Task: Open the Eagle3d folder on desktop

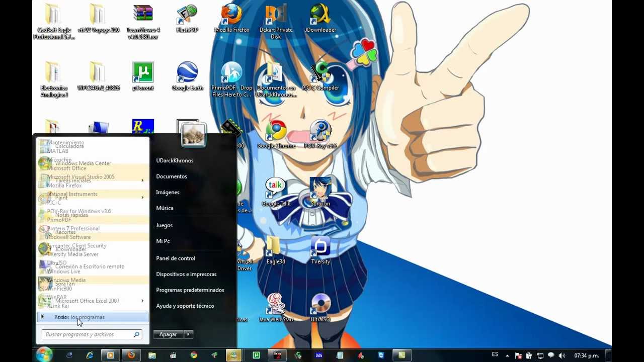Action: (x=276, y=250)
